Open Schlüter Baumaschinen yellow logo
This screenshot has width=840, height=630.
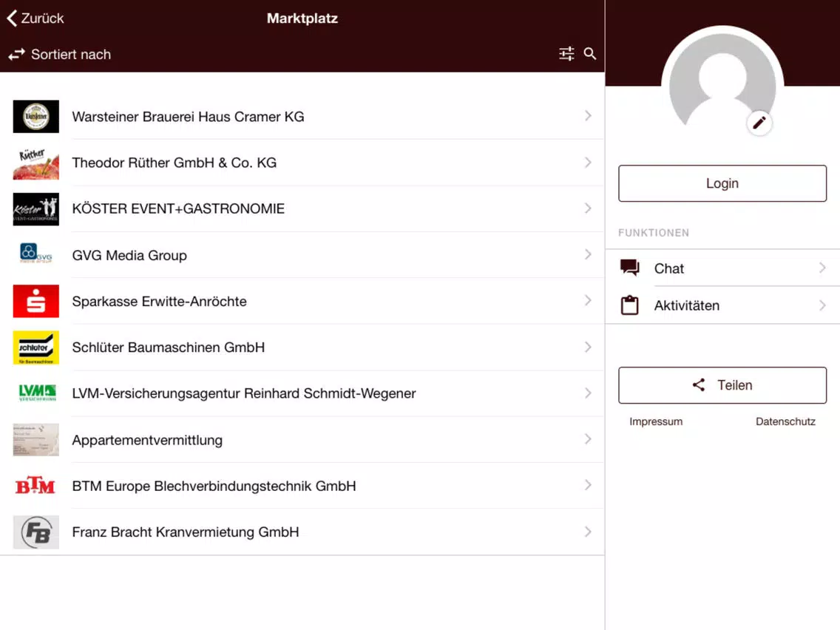click(36, 347)
